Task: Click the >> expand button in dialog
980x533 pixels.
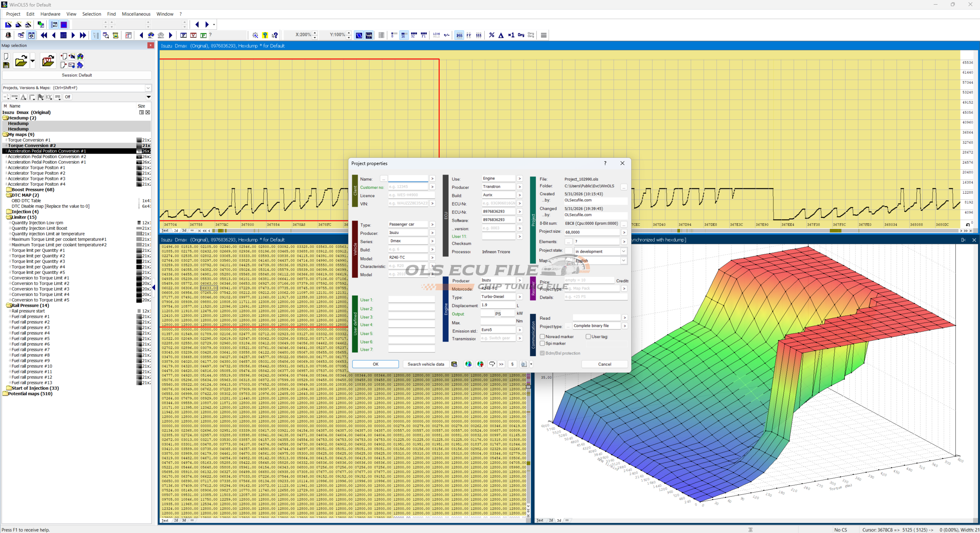Action: (501, 364)
